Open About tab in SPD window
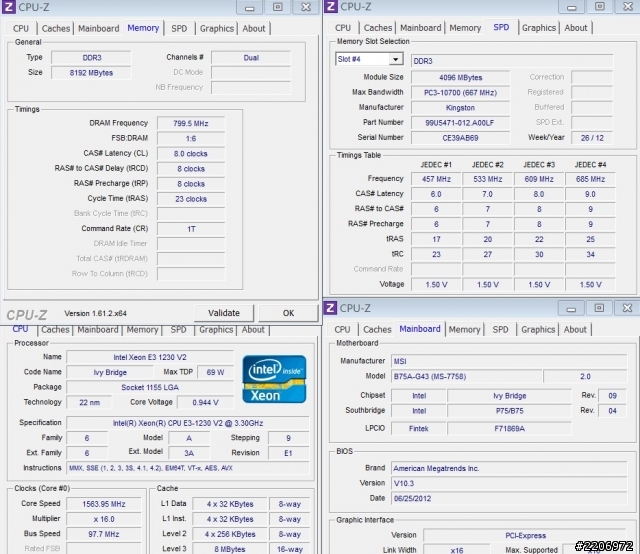 (576, 28)
